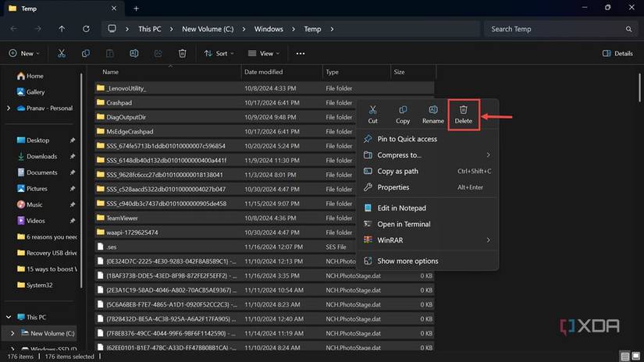Screen dimensions: 644x362
Task: Open the See more (three dots) menu
Action: 301,53
